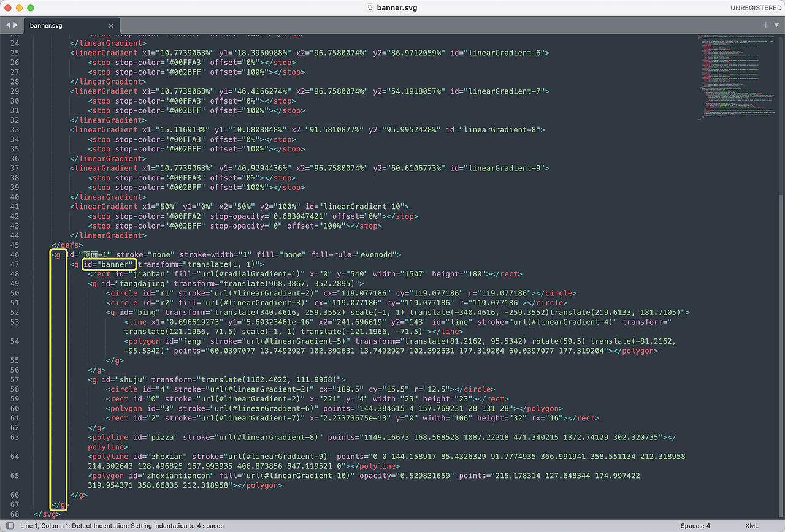785x532 pixels.
Task: Minimize the Sublime Text window
Action: 19,7
